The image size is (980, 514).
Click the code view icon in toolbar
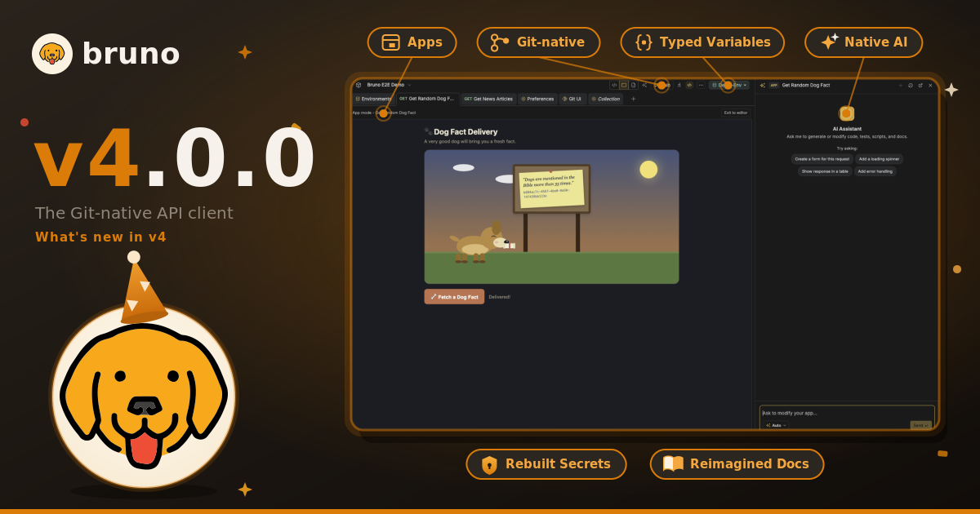coord(614,85)
